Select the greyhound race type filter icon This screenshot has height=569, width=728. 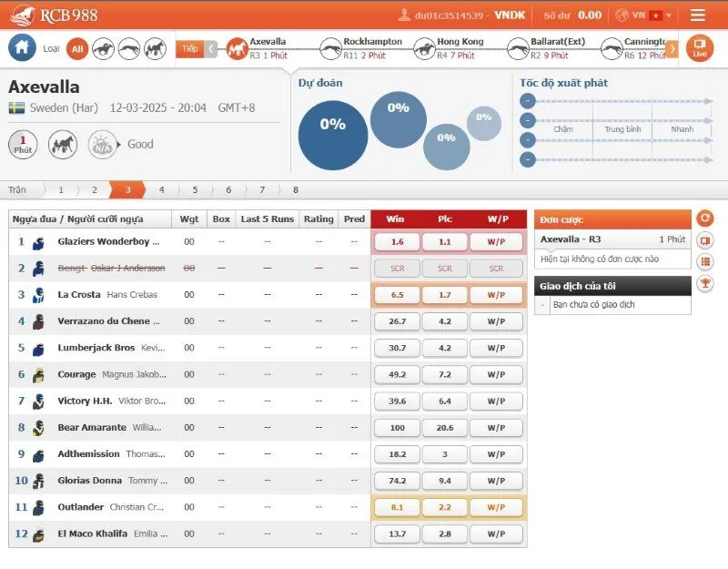(128, 48)
